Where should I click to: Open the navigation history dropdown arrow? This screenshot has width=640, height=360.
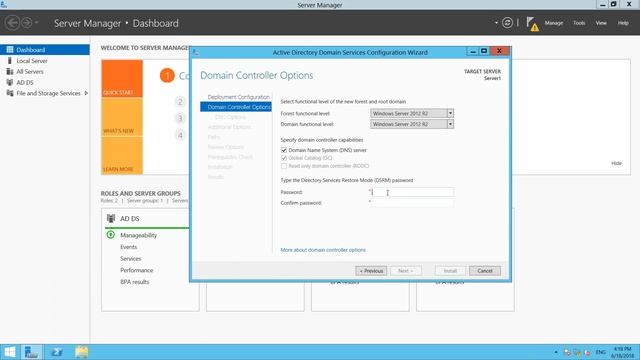coord(36,23)
